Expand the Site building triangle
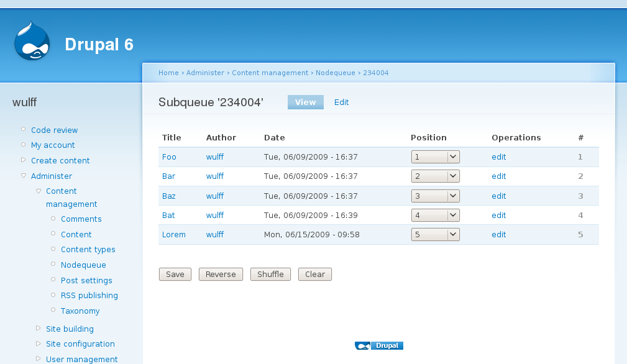Screen dimensions: 627x364 pyautogui.click(x=39, y=328)
